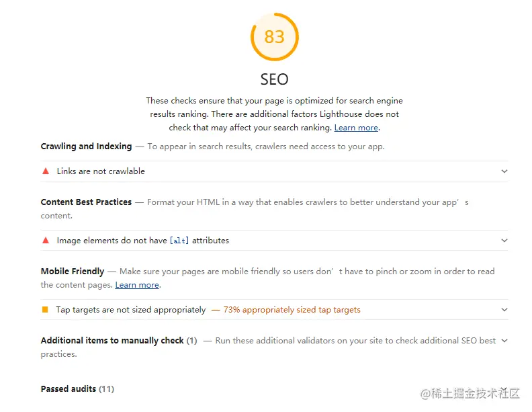Expand the Tap targets audit chevron
The width and height of the screenshot is (532, 412).
point(504,310)
